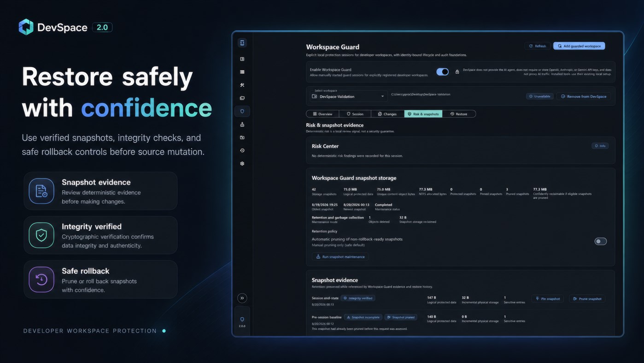Click the folder icon in workspace selector
Image resolution: width=644 pixels, height=363 pixels.
click(x=315, y=96)
